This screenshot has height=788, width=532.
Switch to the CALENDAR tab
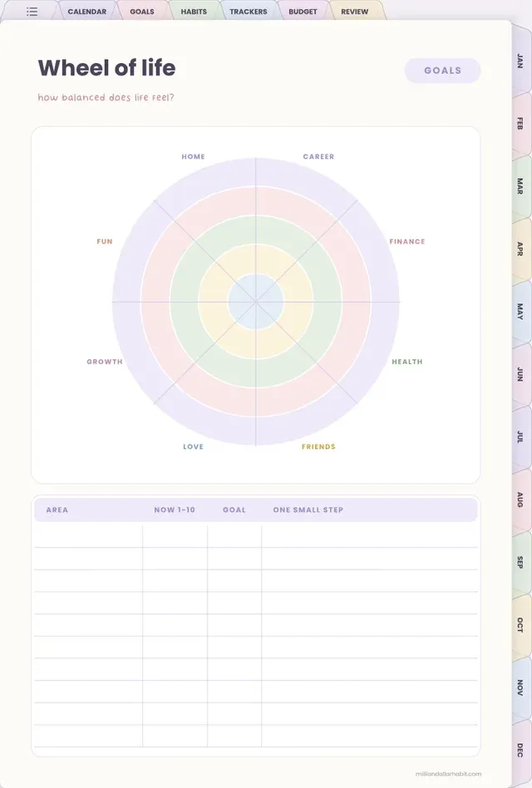pos(87,11)
